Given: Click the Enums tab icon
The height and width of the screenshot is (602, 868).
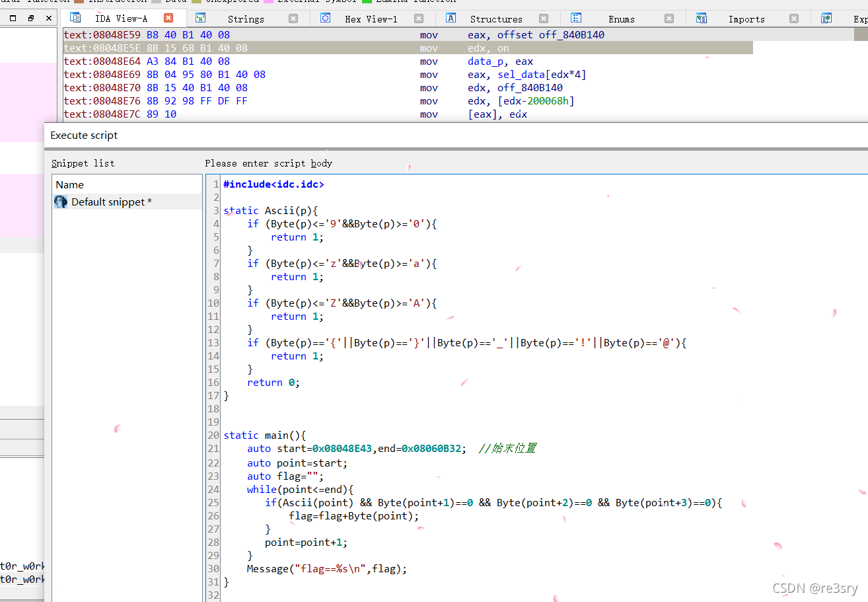Looking at the screenshot, I should (577, 18).
